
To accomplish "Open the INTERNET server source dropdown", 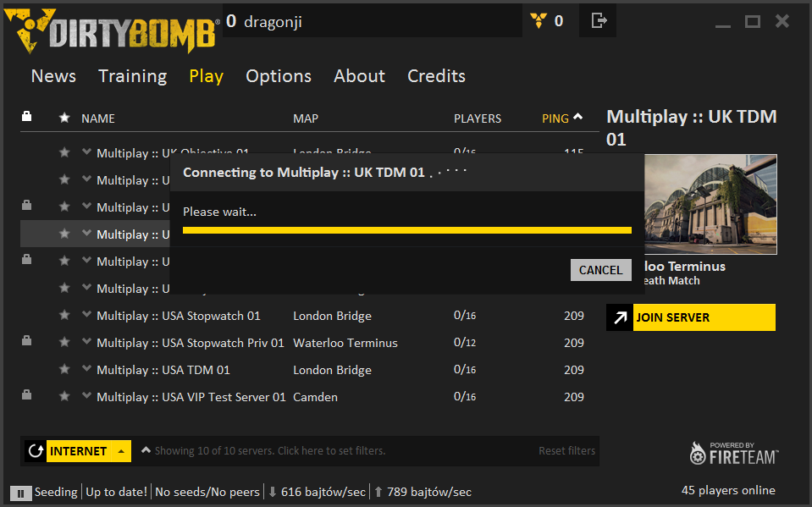I will click(x=89, y=451).
